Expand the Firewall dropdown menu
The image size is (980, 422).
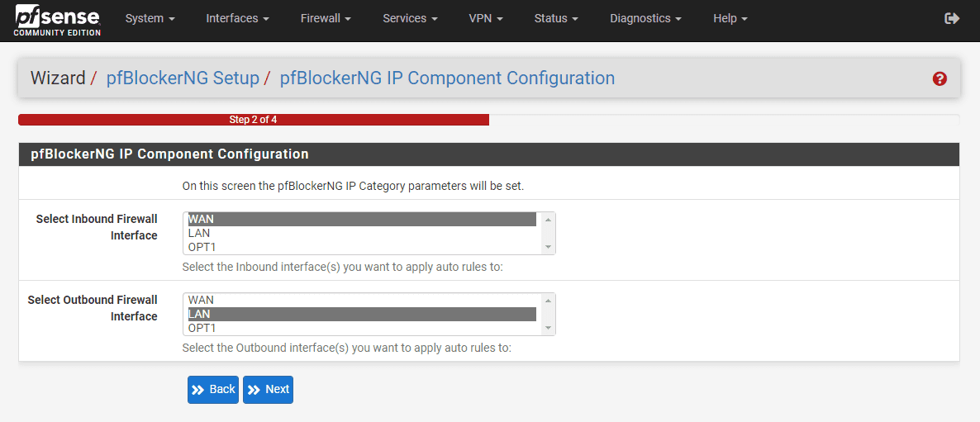coord(326,18)
